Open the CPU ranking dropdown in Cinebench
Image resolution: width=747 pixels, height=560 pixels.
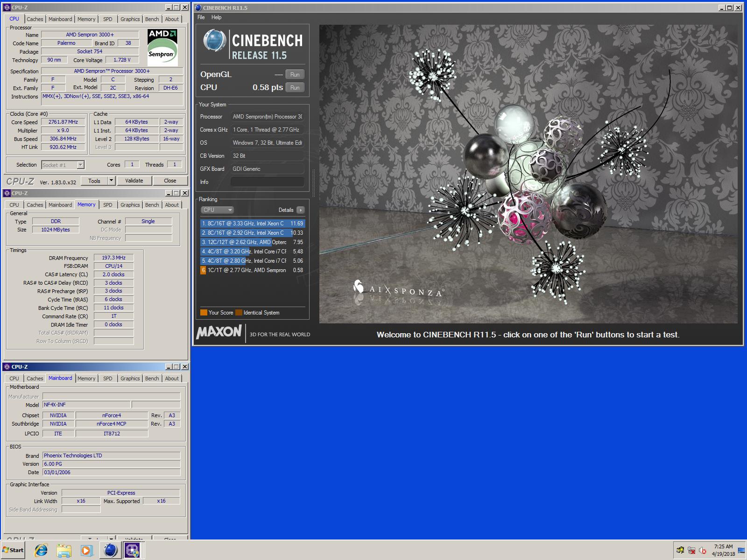click(217, 210)
